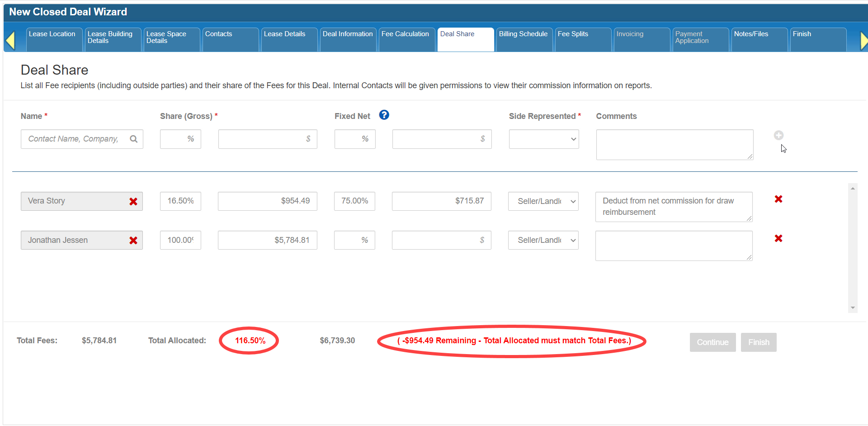
Task: Click Vera Story's 16.50% gross share field
Action: (x=180, y=201)
